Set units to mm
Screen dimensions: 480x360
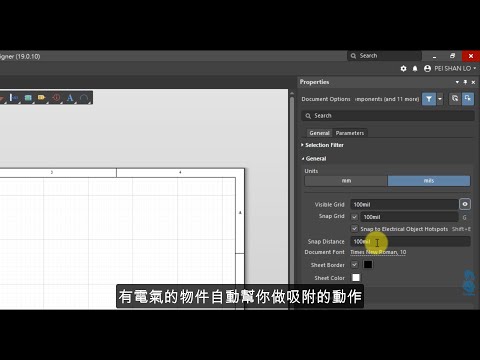346,181
